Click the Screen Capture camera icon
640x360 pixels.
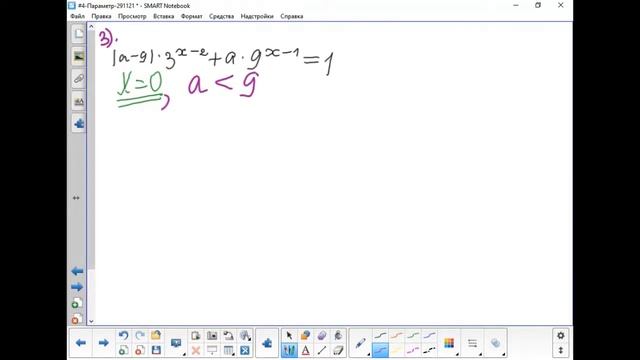pyautogui.click(x=212, y=336)
